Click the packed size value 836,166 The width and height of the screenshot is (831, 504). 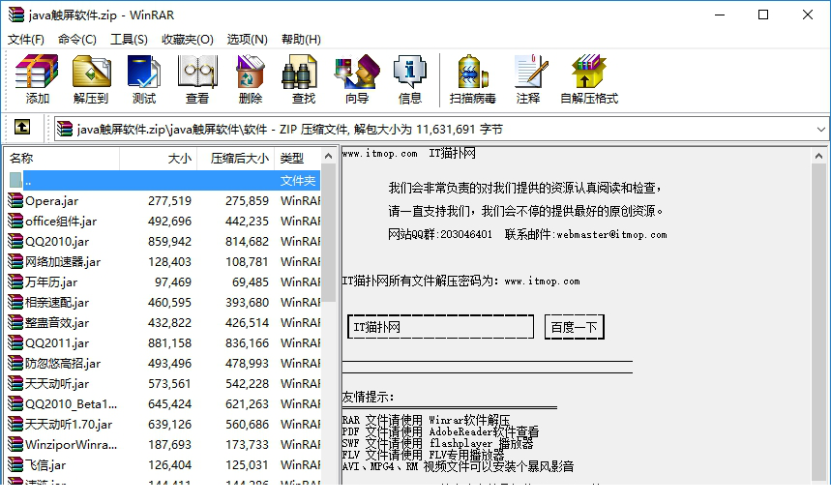click(x=247, y=342)
